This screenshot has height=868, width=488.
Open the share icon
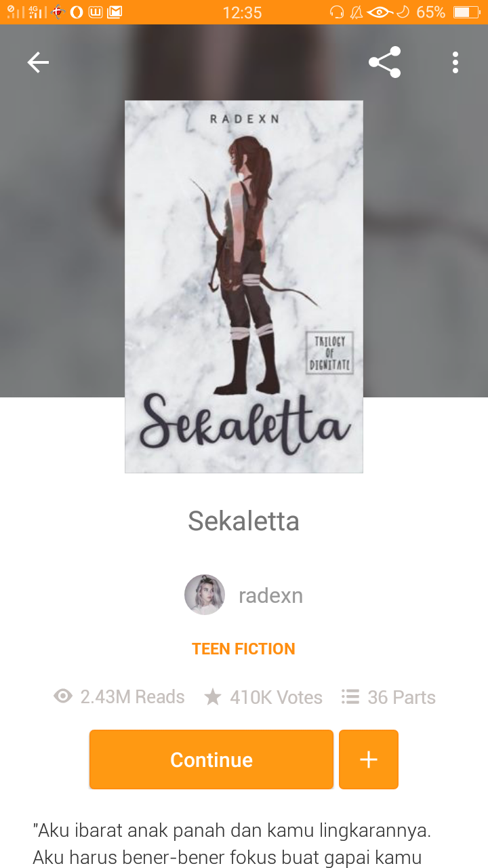384,62
